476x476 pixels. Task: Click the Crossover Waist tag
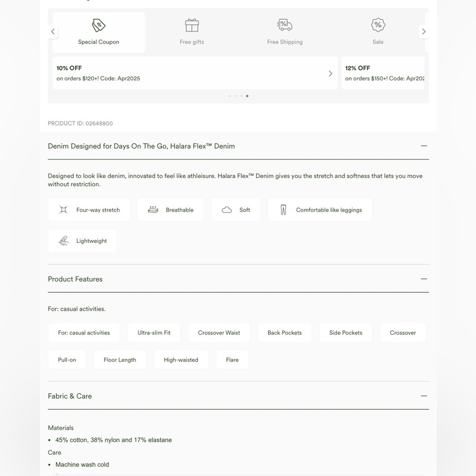(x=219, y=333)
